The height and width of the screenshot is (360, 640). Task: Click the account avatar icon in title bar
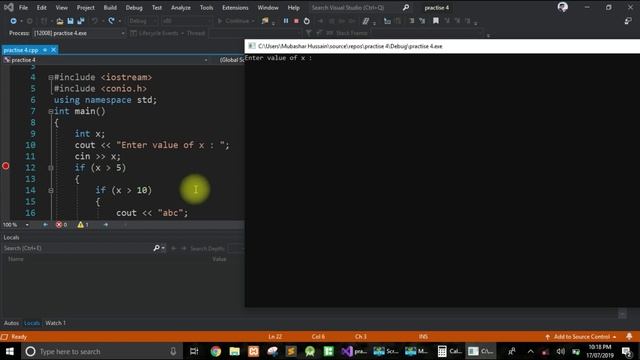tap(563, 7)
